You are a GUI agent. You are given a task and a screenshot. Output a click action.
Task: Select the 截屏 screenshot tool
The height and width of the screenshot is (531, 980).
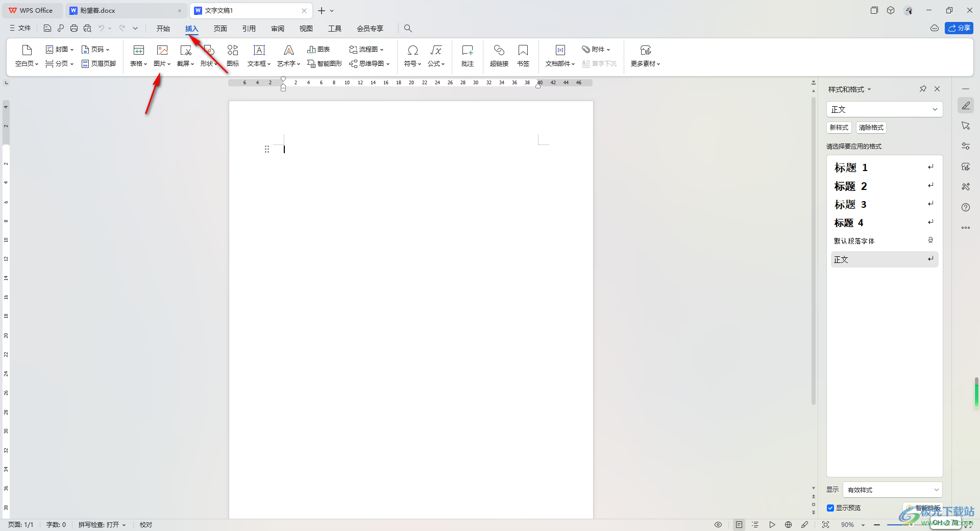[185, 56]
